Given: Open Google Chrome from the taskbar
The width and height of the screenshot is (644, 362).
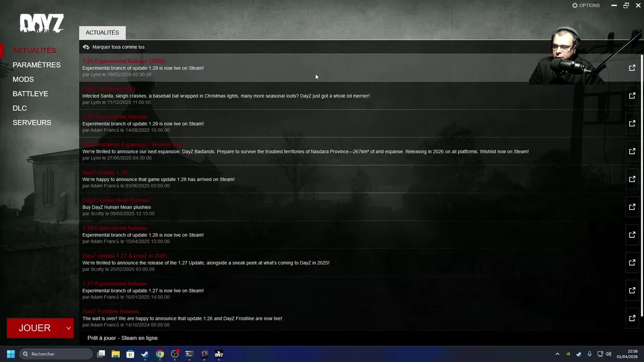Looking at the screenshot, I should click(x=160, y=354).
